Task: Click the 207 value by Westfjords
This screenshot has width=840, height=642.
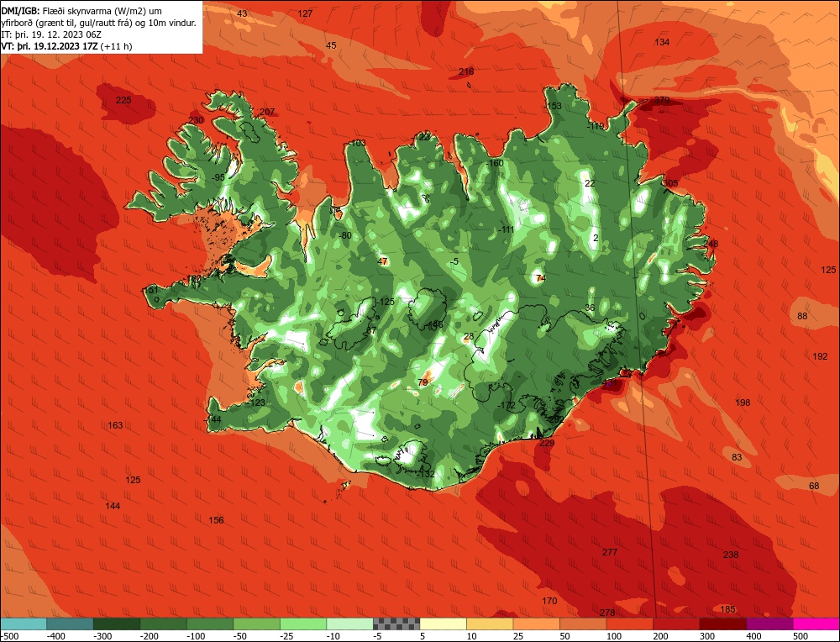Action: [x=267, y=112]
